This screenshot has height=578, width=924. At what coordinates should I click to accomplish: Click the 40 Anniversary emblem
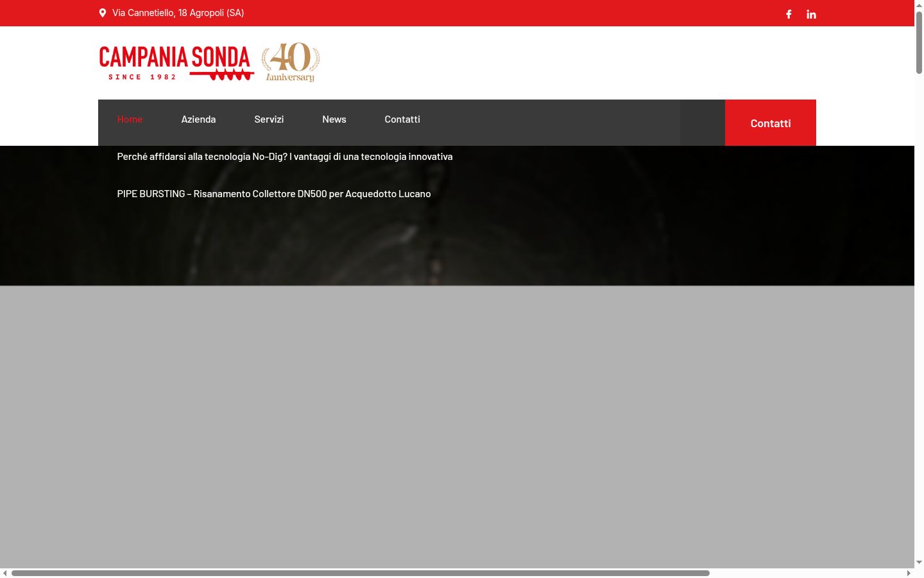tap(291, 62)
